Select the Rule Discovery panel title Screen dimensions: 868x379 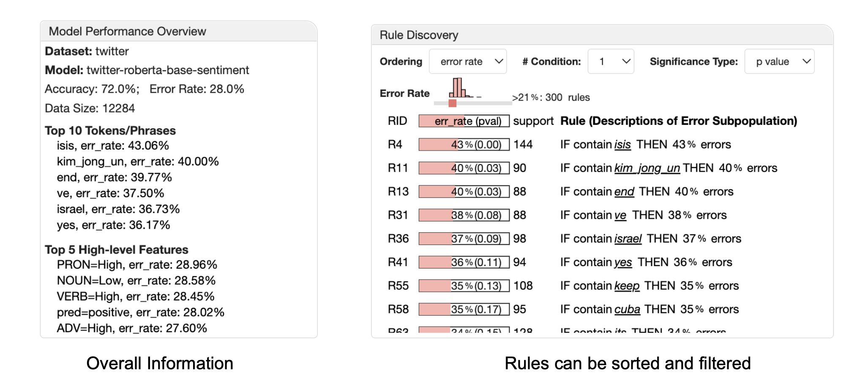(x=419, y=35)
